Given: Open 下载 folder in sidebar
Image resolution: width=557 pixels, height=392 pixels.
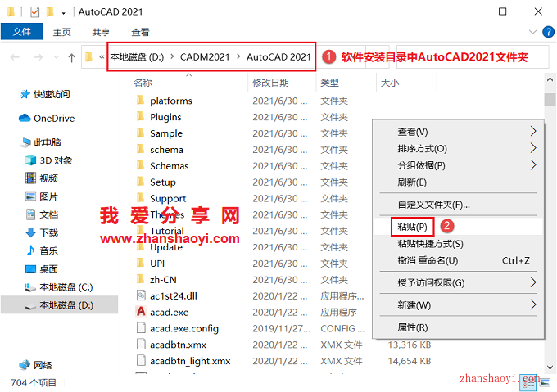Looking at the screenshot, I should coord(42,232).
